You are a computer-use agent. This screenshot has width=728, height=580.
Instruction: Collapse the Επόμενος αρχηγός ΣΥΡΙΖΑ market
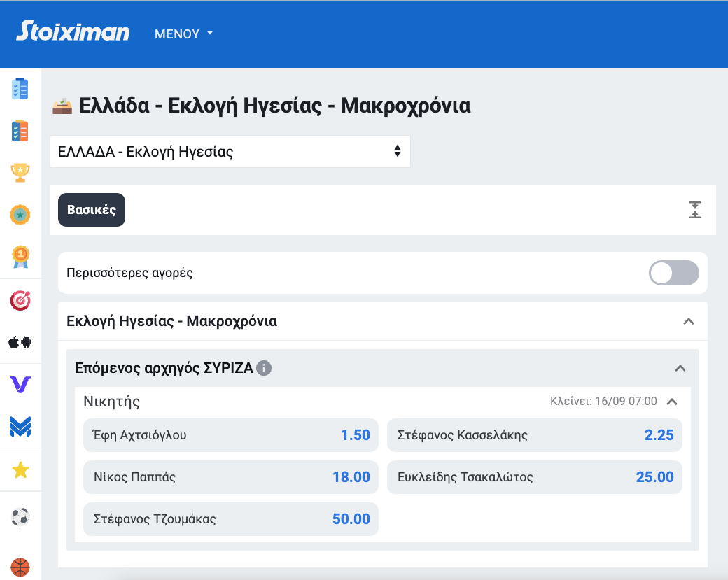point(680,368)
